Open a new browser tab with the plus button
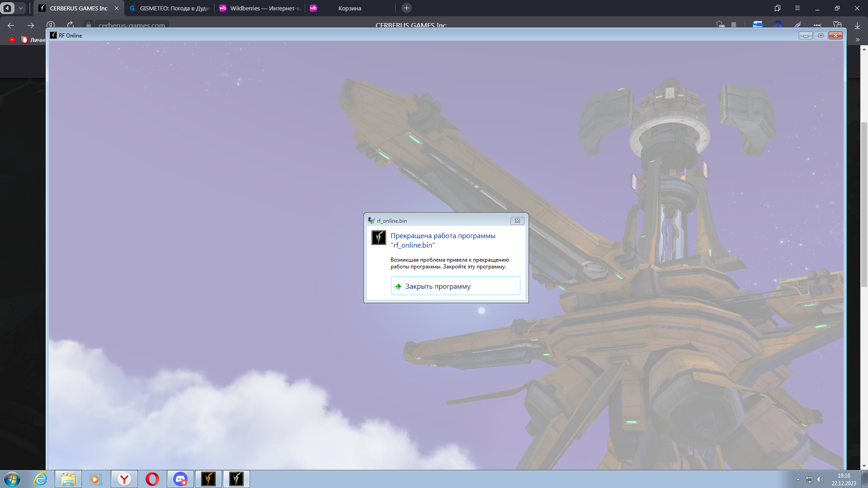868x488 pixels. (406, 8)
